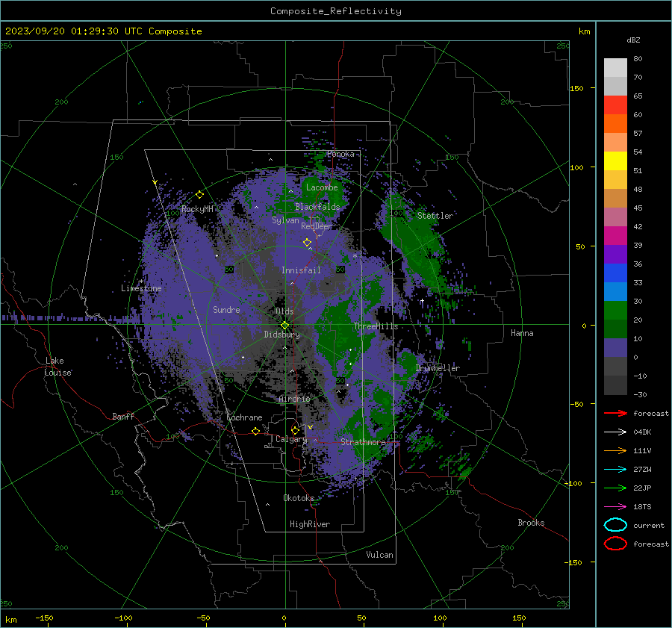Click the 'dBZ' legend heading
Viewport: 672px width, 628px height.
633,40
